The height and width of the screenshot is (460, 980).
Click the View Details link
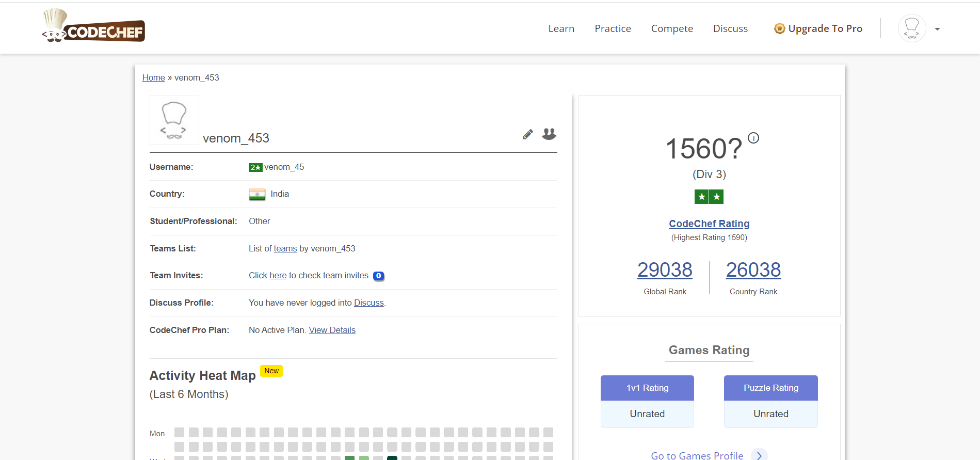[x=332, y=330]
